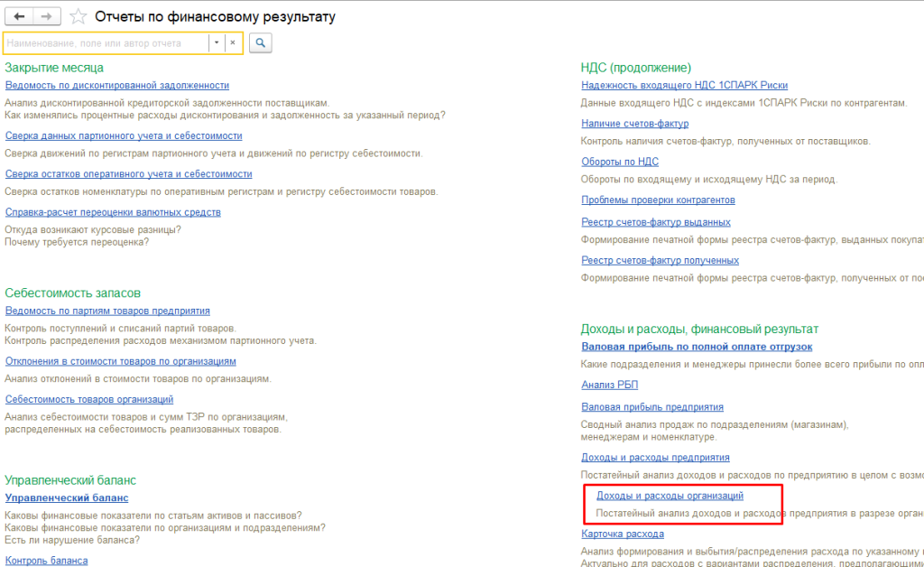Image resolution: width=924 pixels, height=567 pixels.
Task: Open the Обороты по НДС report
Action: pyautogui.click(x=620, y=162)
